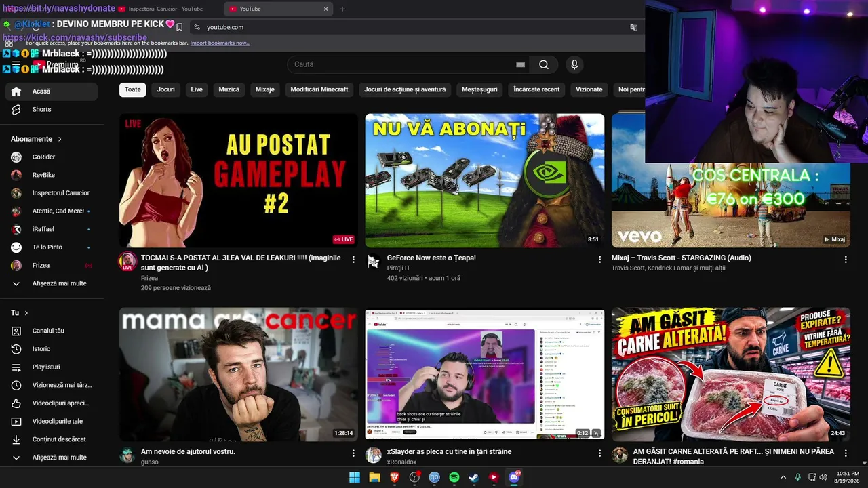Open Discord from the taskbar
The width and height of the screenshot is (868, 488).
point(514,477)
